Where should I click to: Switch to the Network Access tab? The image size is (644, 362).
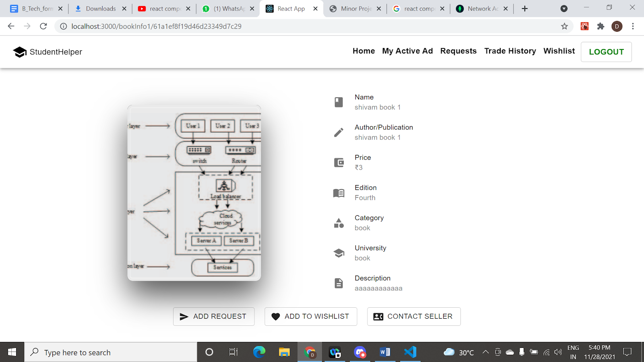pos(482,8)
